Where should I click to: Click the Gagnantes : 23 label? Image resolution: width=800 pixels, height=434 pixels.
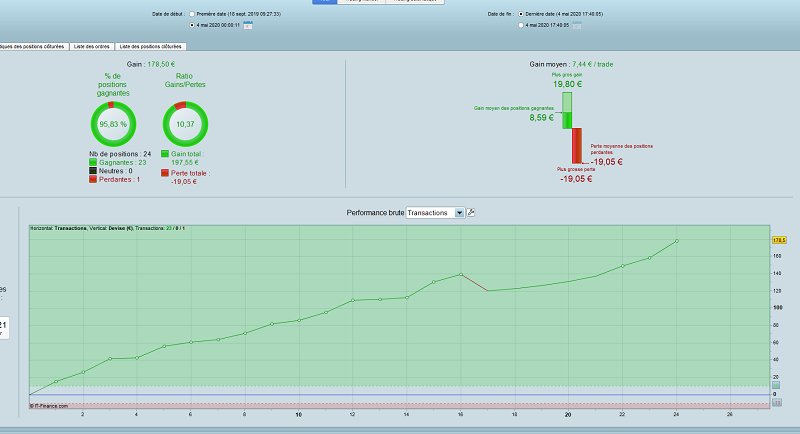[122, 162]
